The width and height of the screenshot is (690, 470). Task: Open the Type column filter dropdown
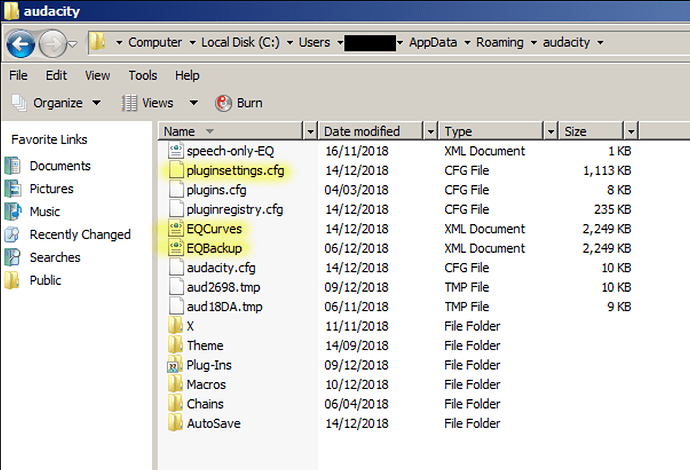click(551, 131)
